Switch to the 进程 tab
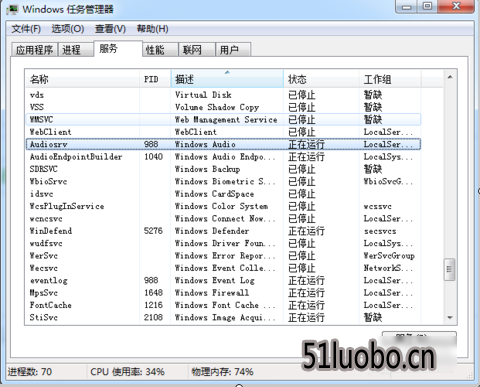Viewport: 480px width, 387px height. 75,50
